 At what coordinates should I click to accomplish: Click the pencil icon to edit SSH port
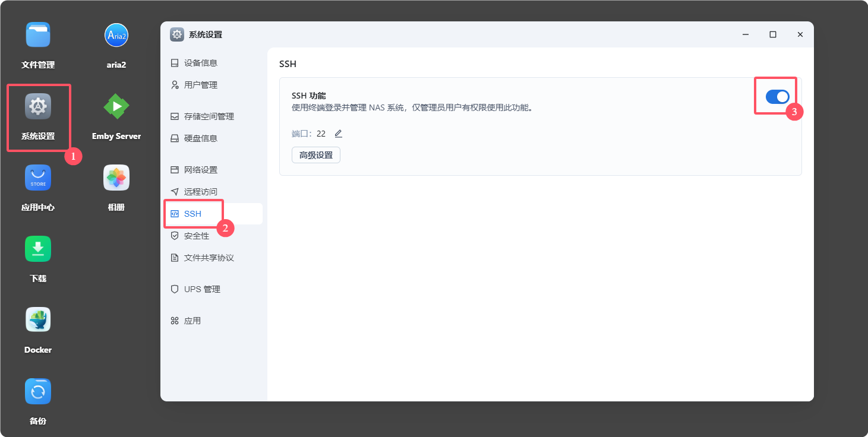[x=337, y=133]
